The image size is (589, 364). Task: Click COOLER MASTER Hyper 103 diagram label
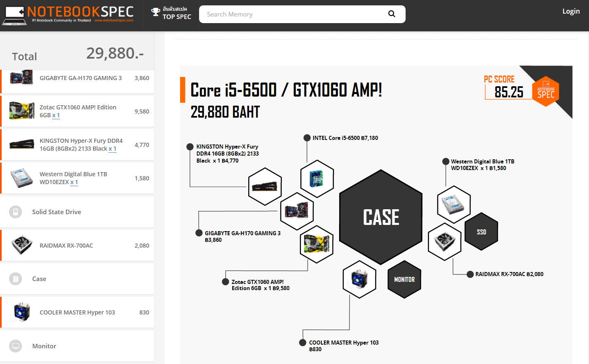coord(344,346)
